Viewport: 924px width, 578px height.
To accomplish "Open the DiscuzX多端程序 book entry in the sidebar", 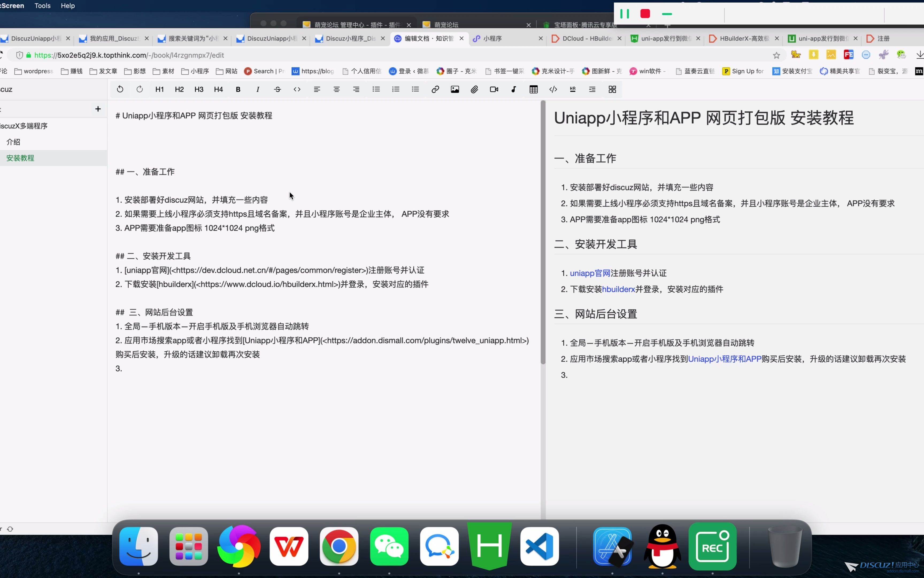I will [24, 126].
